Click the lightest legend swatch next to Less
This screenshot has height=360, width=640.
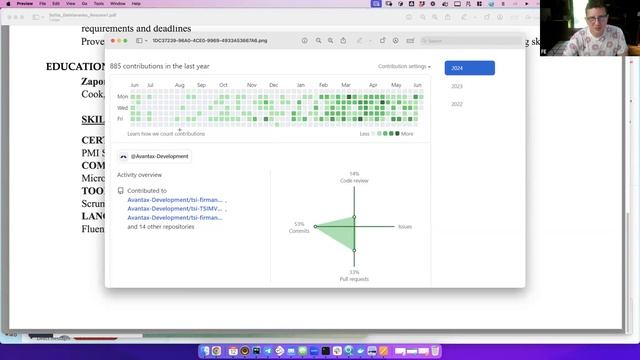tap(373, 133)
